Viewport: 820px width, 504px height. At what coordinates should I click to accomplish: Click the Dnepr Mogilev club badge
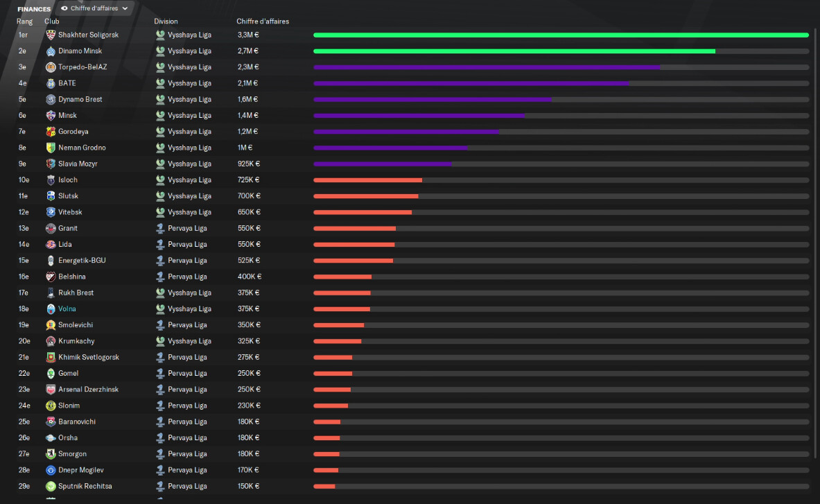(51, 470)
